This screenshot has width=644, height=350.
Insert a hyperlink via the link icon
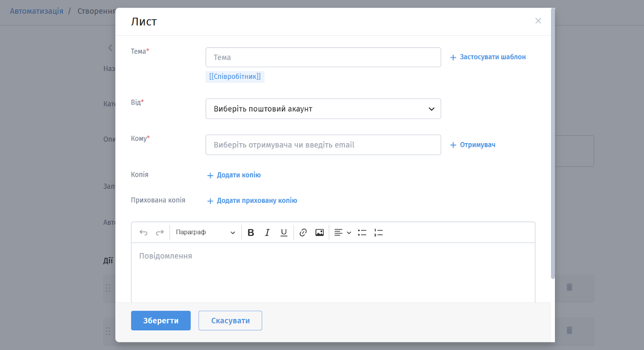point(303,233)
